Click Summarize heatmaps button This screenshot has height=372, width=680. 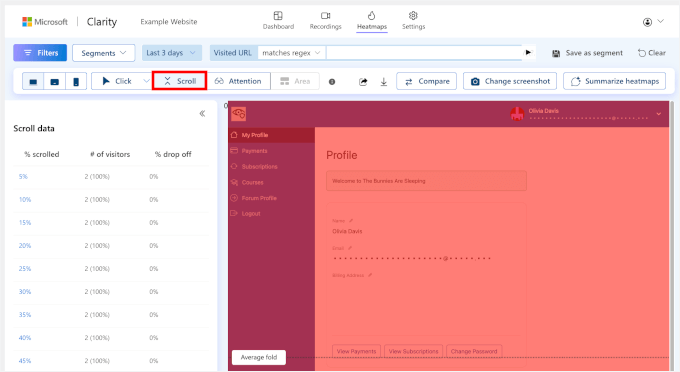coord(614,81)
